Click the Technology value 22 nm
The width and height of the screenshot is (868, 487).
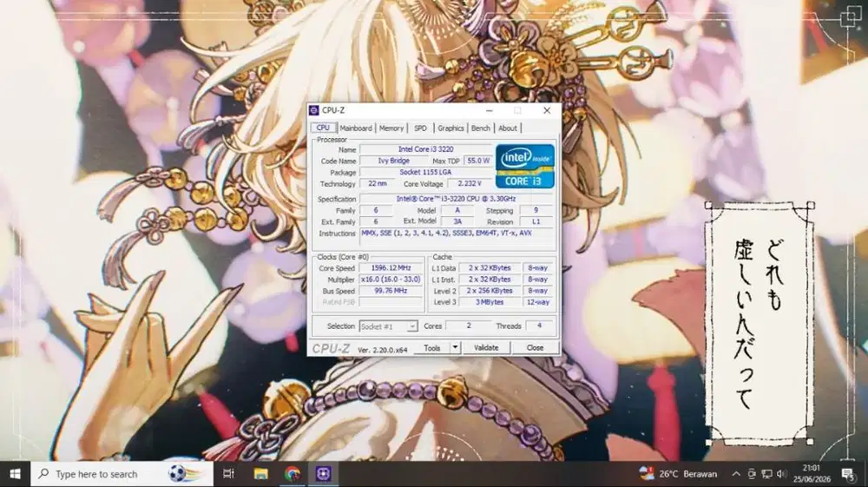[377, 184]
